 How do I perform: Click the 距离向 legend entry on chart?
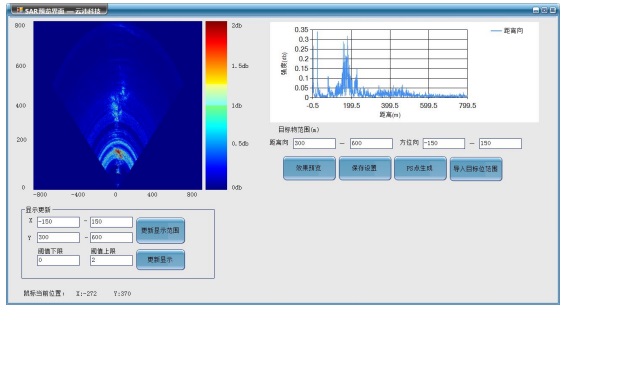(507, 31)
